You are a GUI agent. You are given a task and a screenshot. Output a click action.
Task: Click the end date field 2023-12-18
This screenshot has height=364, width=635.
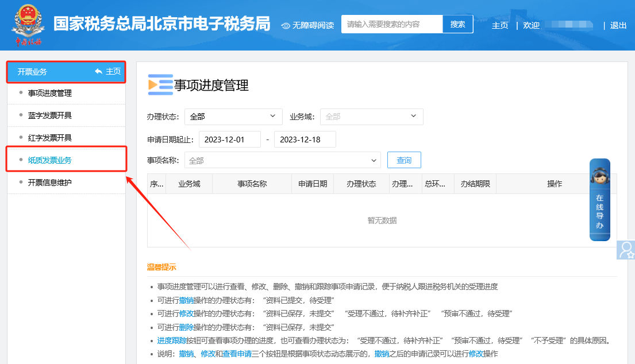pos(305,140)
